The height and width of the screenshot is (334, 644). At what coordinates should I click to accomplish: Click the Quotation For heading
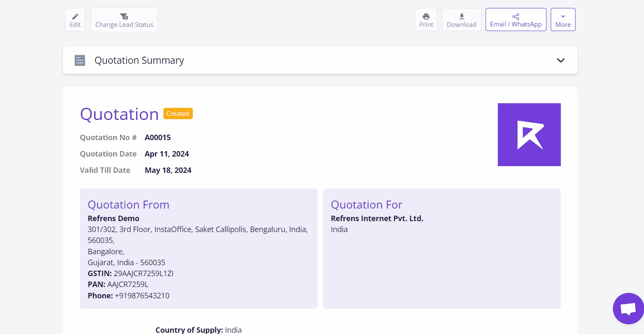click(x=367, y=205)
